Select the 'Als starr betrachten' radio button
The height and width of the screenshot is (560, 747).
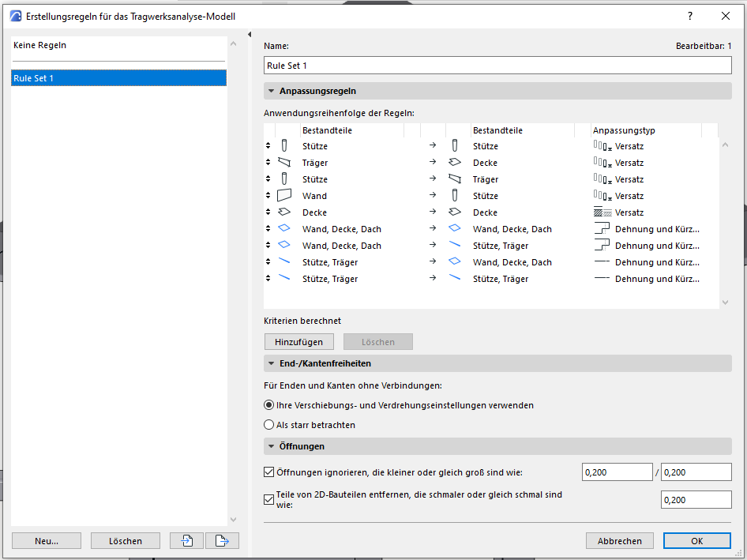(269, 425)
